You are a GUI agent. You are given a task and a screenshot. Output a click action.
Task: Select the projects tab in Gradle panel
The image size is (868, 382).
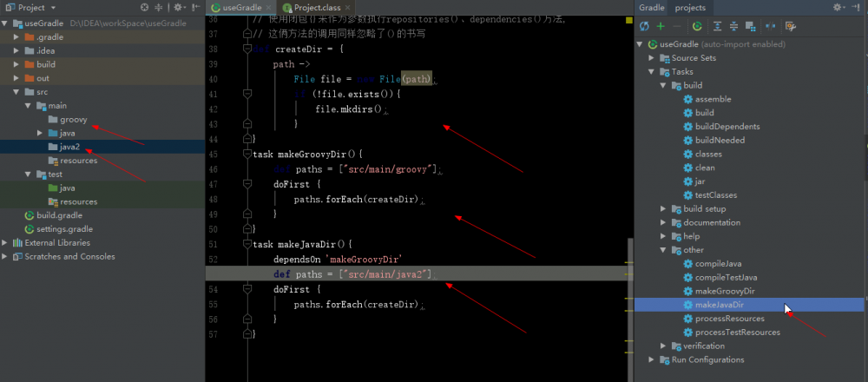click(x=690, y=8)
